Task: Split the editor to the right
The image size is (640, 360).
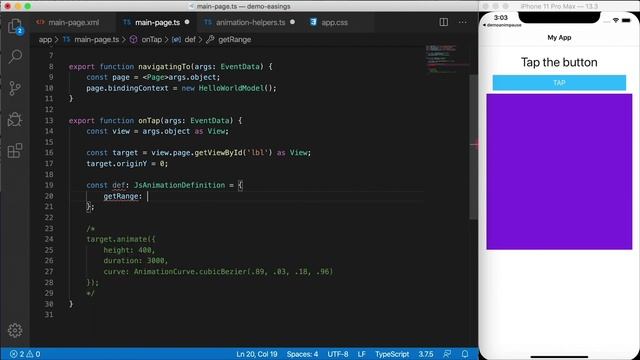Action: [x=444, y=22]
